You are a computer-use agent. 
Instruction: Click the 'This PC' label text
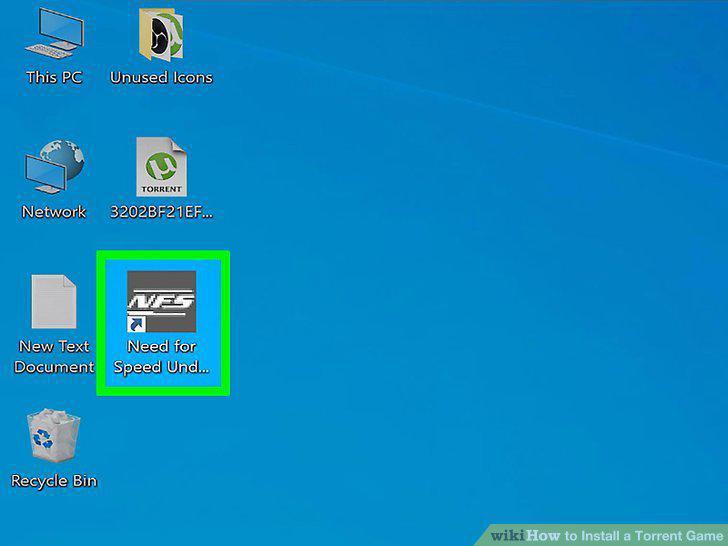coord(54,77)
